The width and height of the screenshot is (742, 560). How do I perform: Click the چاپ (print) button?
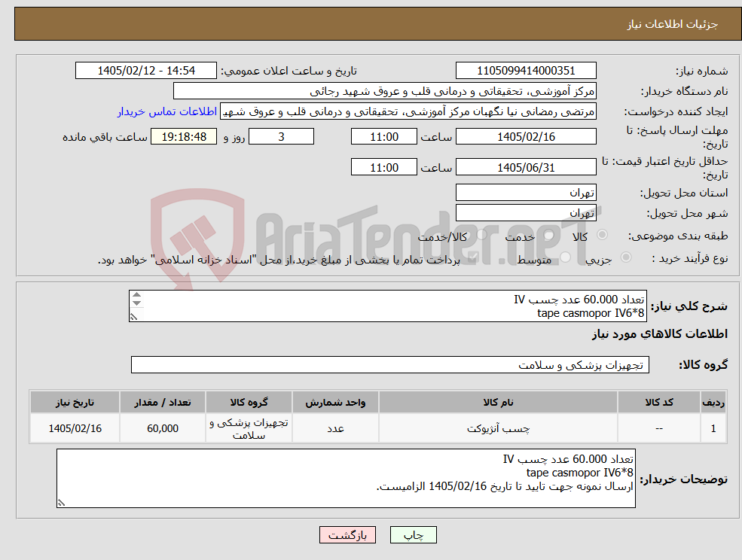click(x=413, y=535)
